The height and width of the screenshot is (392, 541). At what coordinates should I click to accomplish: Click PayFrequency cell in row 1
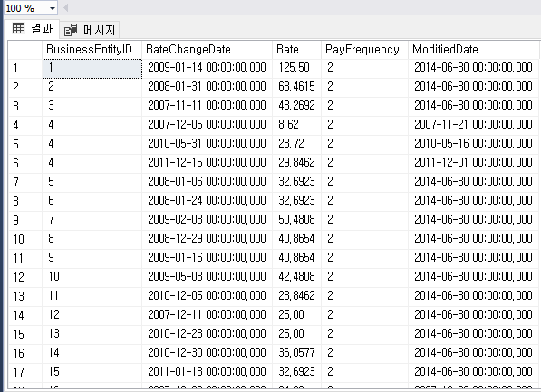(364, 68)
